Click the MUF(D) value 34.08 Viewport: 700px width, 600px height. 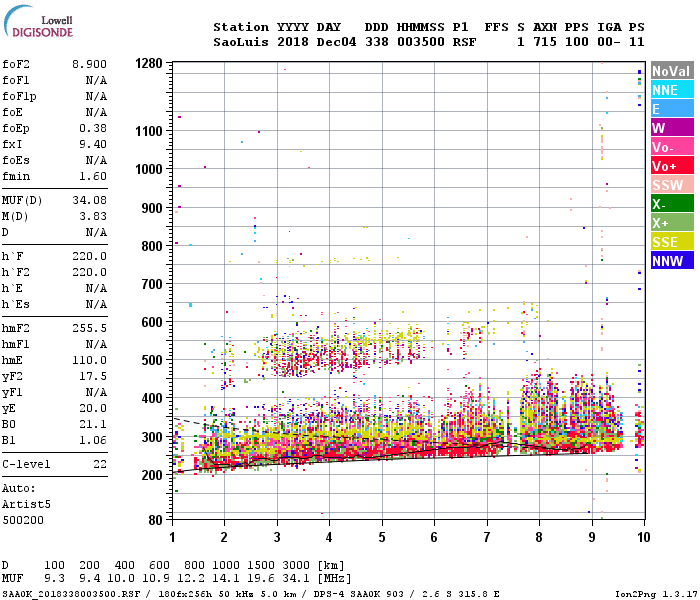pyautogui.click(x=89, y=200)
